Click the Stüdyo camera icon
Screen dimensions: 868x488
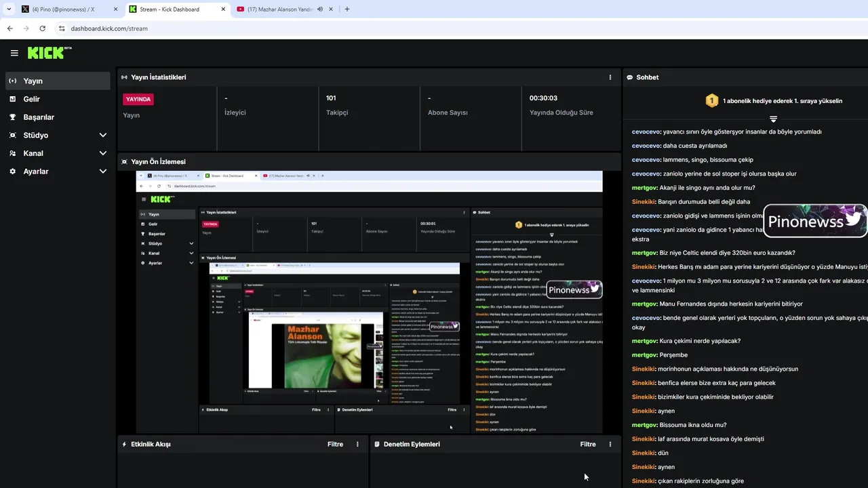point(12,135)
